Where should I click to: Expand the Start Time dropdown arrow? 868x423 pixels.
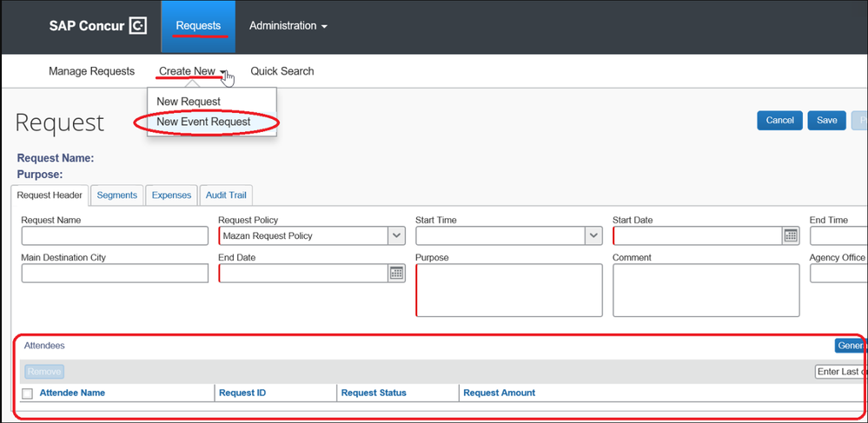[593, 236]
